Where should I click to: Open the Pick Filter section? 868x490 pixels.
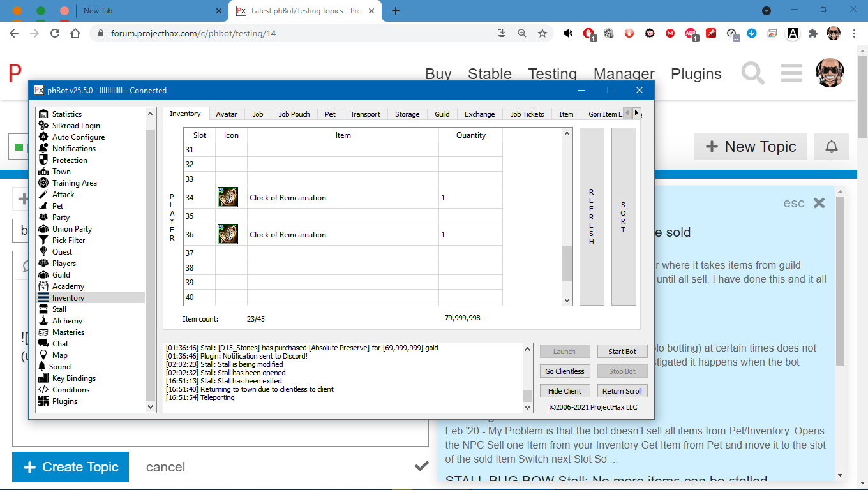tap(68, 241)
